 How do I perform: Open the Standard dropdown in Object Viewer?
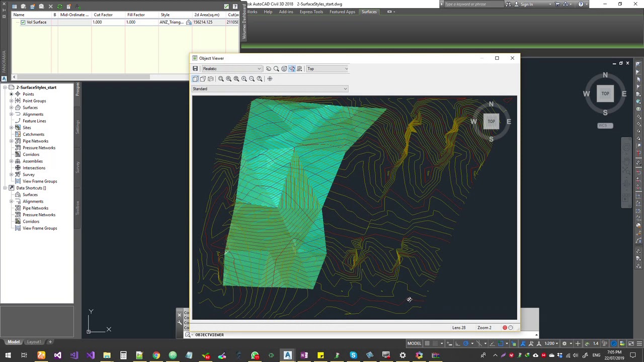coord(270,89)
